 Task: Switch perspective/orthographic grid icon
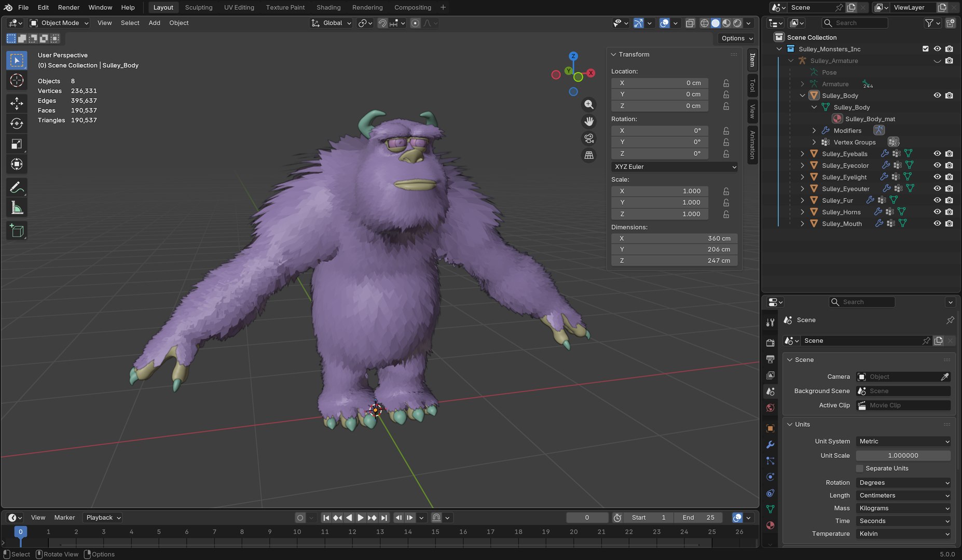589,155
